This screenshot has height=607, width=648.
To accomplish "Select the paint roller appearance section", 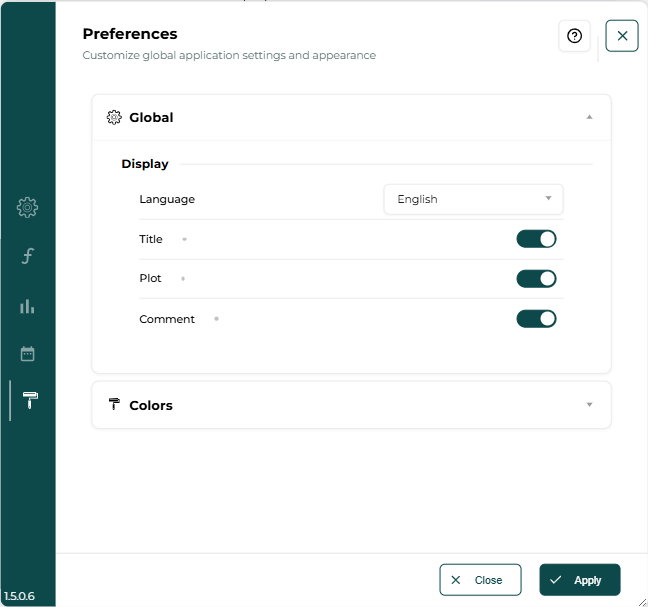I will pyautogui.click(x=29, y=401).
